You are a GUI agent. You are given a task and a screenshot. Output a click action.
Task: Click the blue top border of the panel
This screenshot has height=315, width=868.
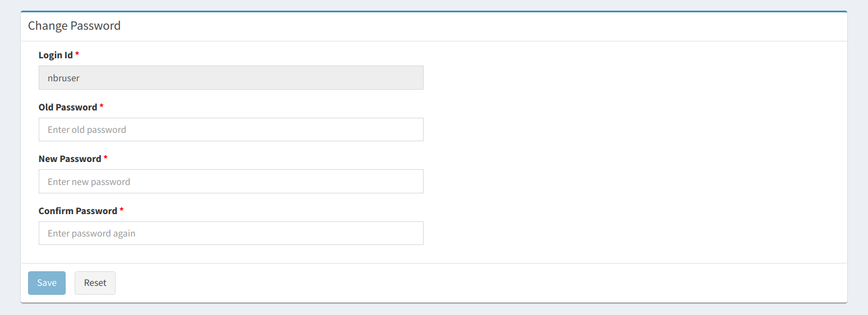coord(433,11)
